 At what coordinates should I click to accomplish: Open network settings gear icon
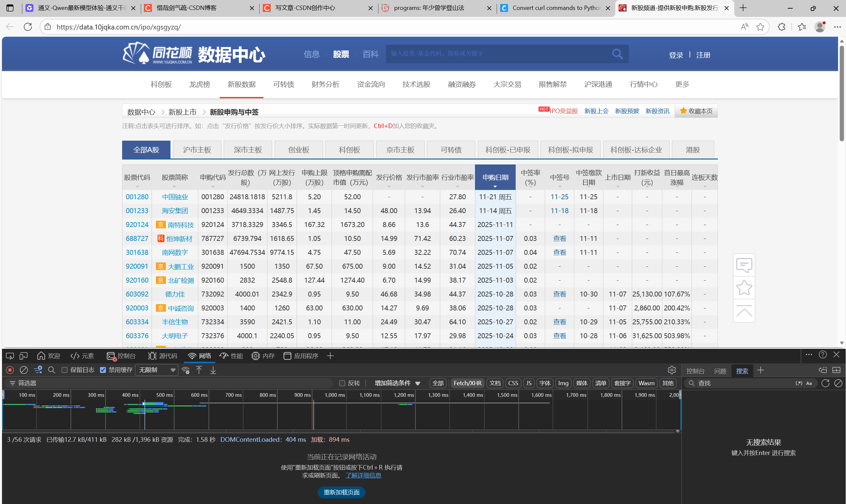672,370
